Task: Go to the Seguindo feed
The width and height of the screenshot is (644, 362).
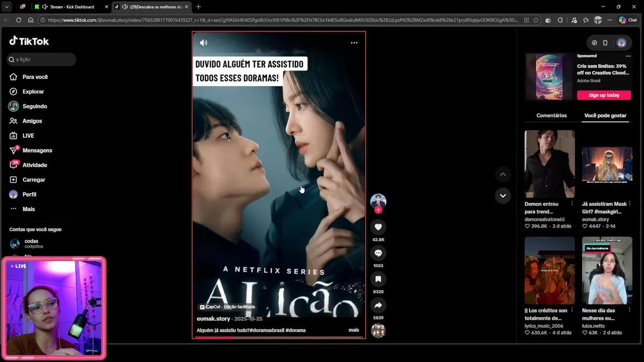Action: pos(28,106)
